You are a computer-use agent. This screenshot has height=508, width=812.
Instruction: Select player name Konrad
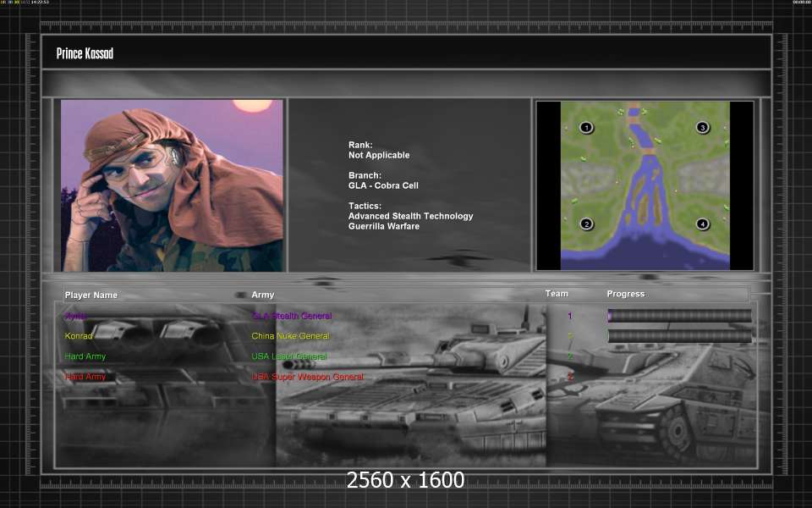(x=79, y=336)
